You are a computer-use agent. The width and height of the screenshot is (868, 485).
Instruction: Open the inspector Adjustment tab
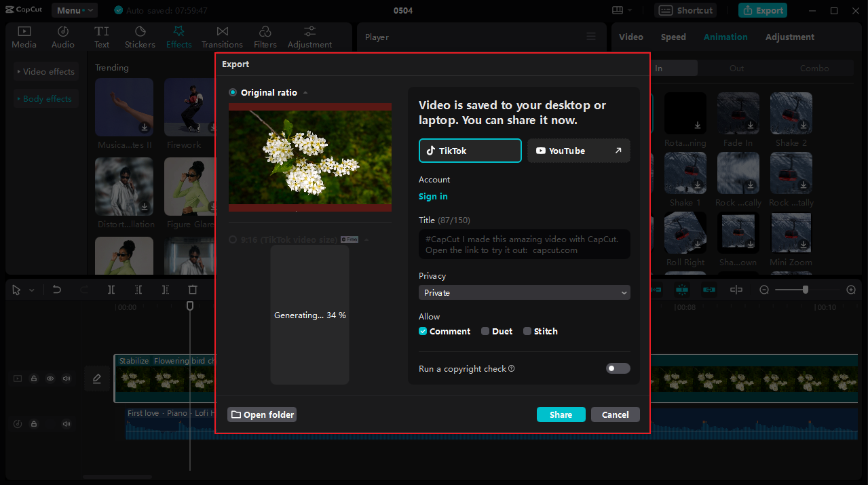tap(790, 37)
